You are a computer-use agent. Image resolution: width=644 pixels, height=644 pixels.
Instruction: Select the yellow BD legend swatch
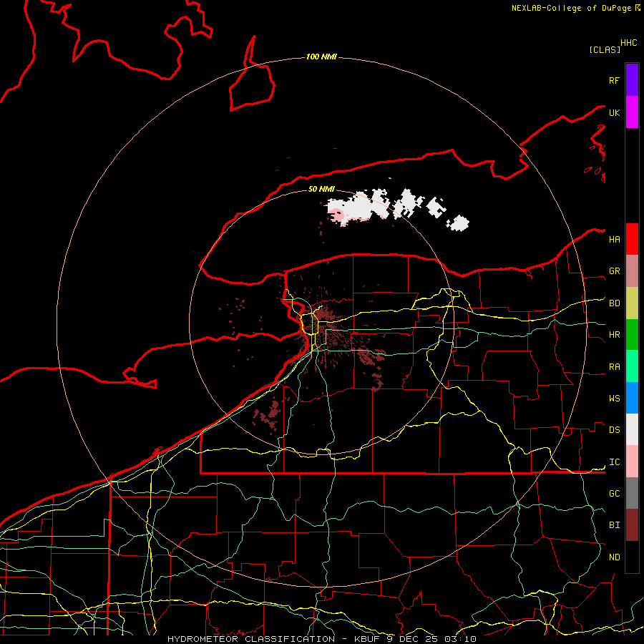pos(632,303)
